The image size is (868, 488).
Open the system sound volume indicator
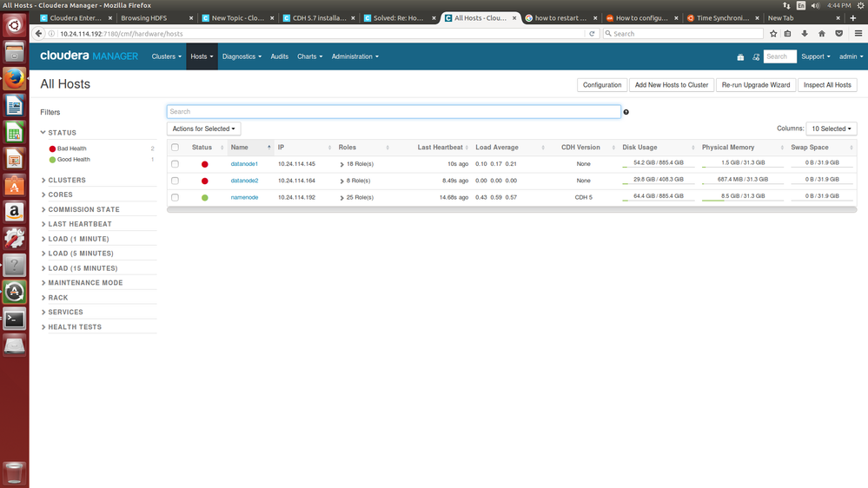[x=815, y=5]
